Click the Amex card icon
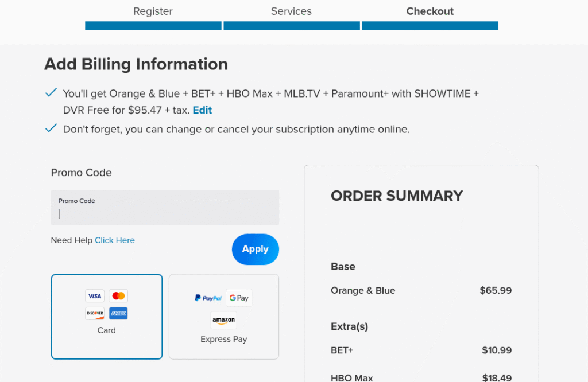 [x=118, y=313]
